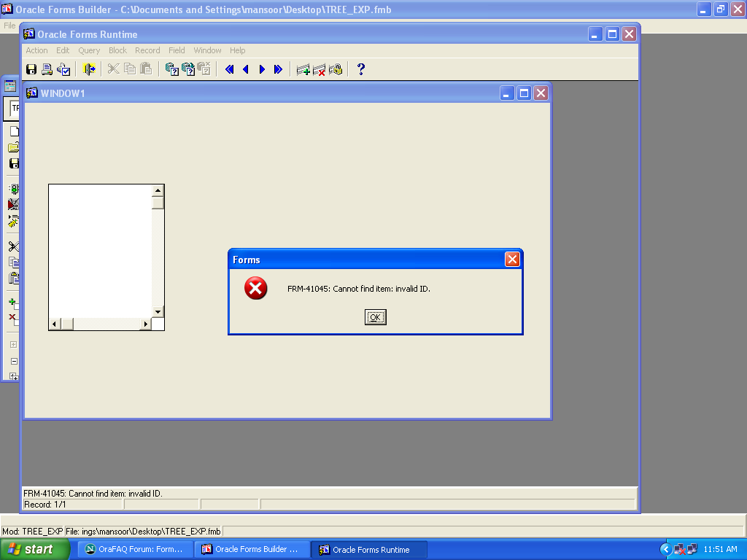
Task: Click the 'Mod: TREE_EXP' status field
Action: (x=32, y=532)
